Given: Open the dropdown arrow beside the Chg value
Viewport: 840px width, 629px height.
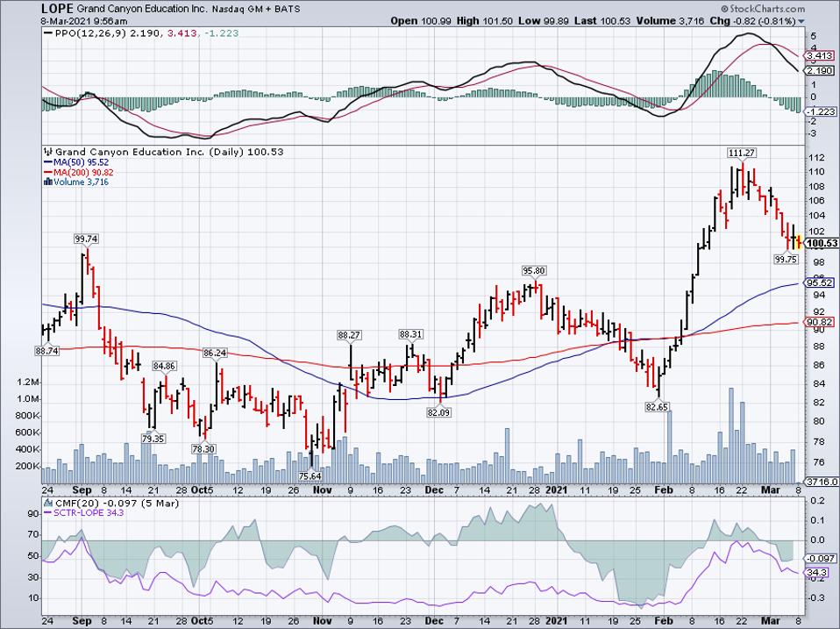Looking at the screenshot, I should pyautogui.click(x=801, y=22).
